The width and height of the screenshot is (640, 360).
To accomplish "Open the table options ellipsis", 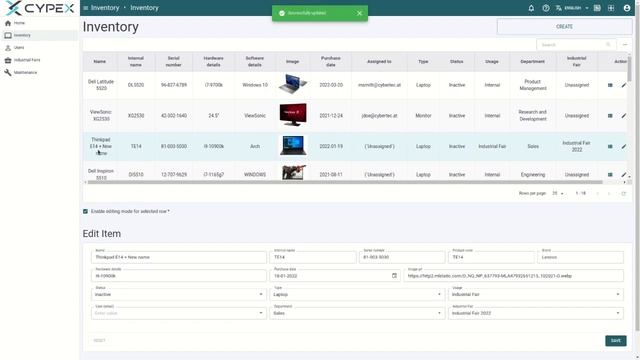I will click(625, 44).
